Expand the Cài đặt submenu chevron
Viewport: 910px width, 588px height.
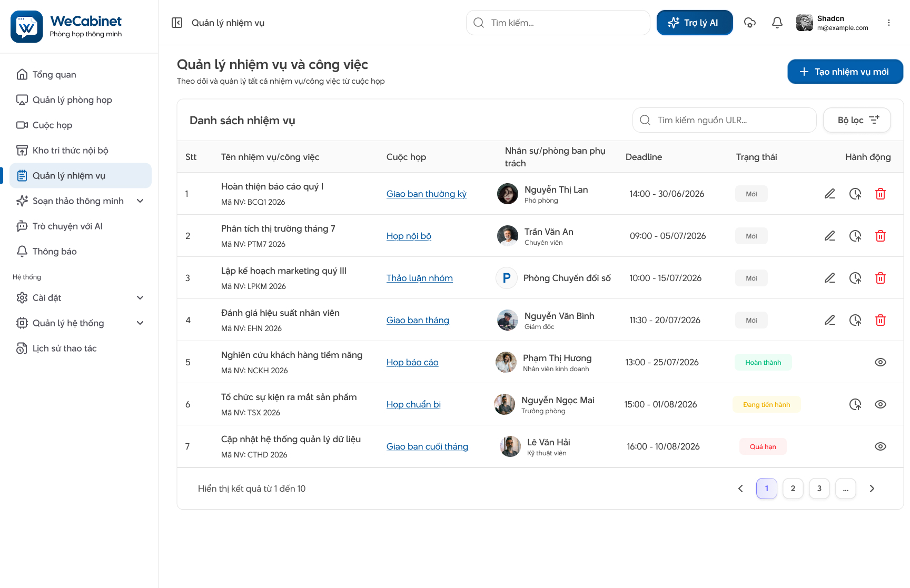coord(140,298)
